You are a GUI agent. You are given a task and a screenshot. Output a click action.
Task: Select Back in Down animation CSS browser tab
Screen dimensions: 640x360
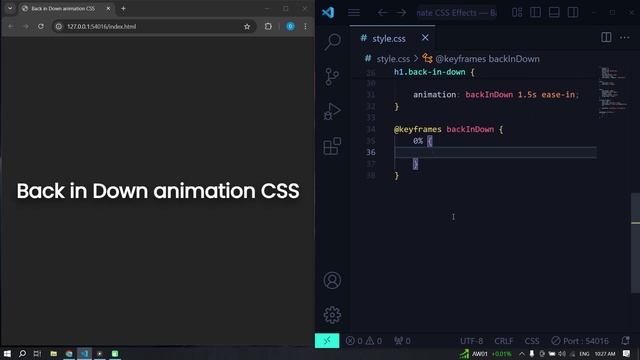tap(63, 8)
